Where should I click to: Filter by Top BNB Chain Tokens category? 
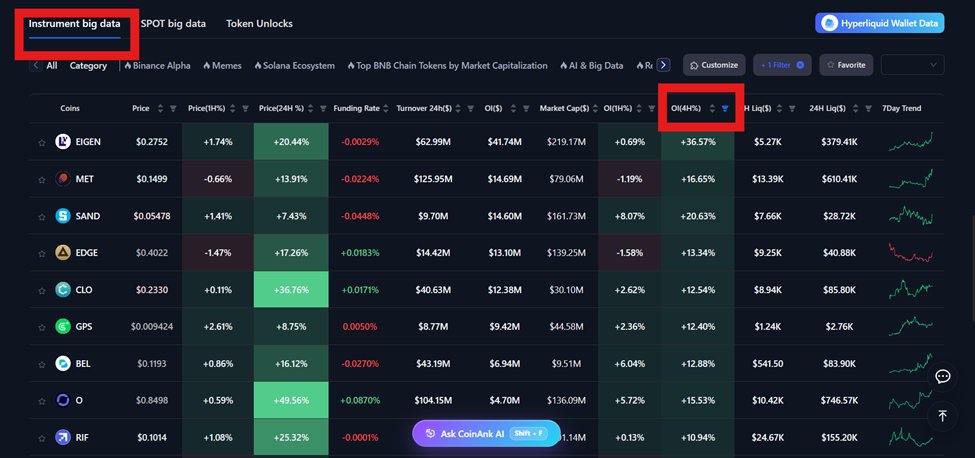coord(448,65)
